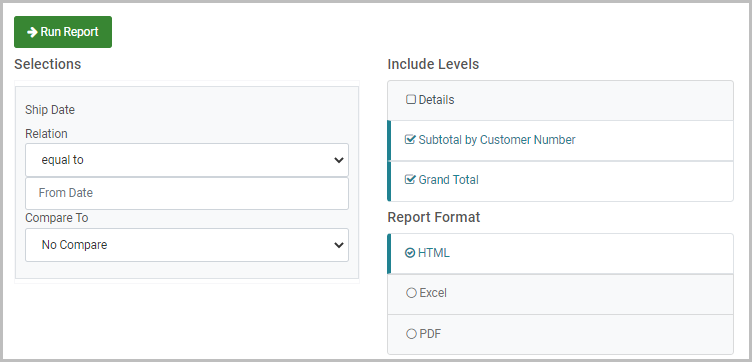The height and width of the screenshot is (362, 752).
Task: Choose the 'Excel' format label text
Action: (433, 293)
